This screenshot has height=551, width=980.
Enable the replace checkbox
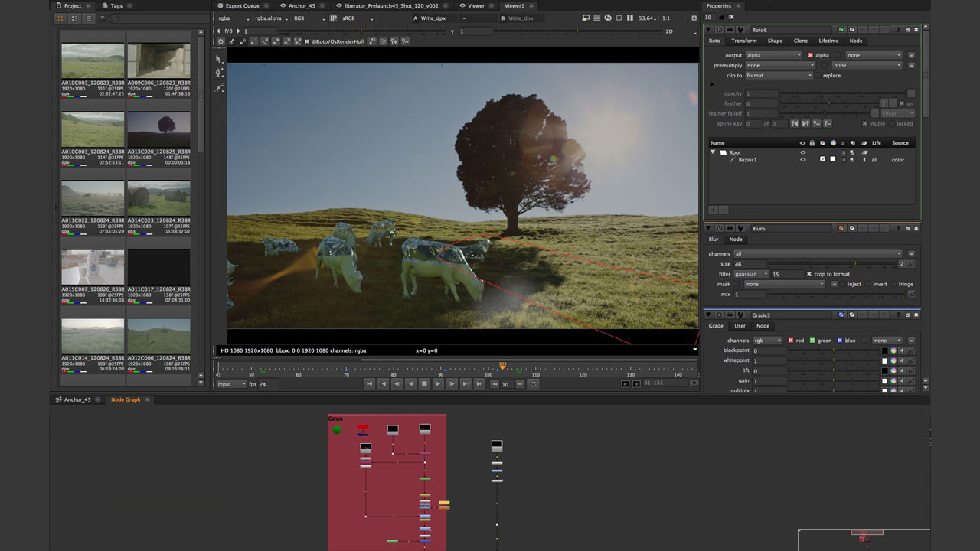click(x=818, y=76)
